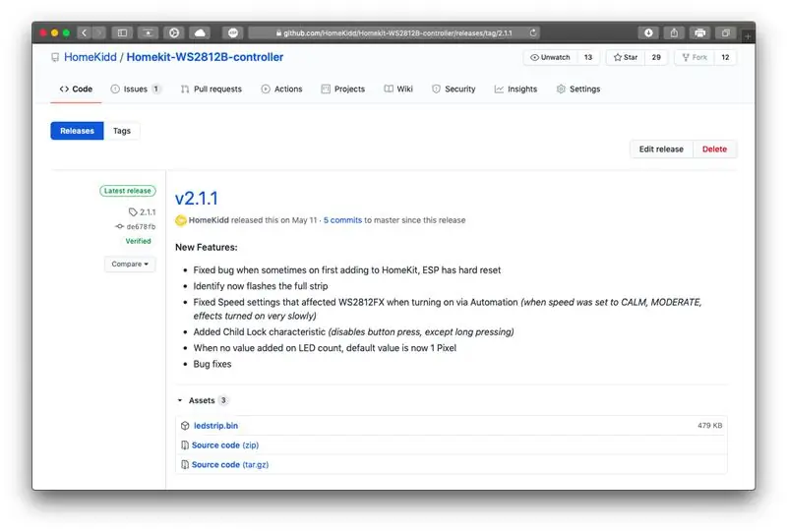Click the 479 KB size text

click(x=709, y=425)
